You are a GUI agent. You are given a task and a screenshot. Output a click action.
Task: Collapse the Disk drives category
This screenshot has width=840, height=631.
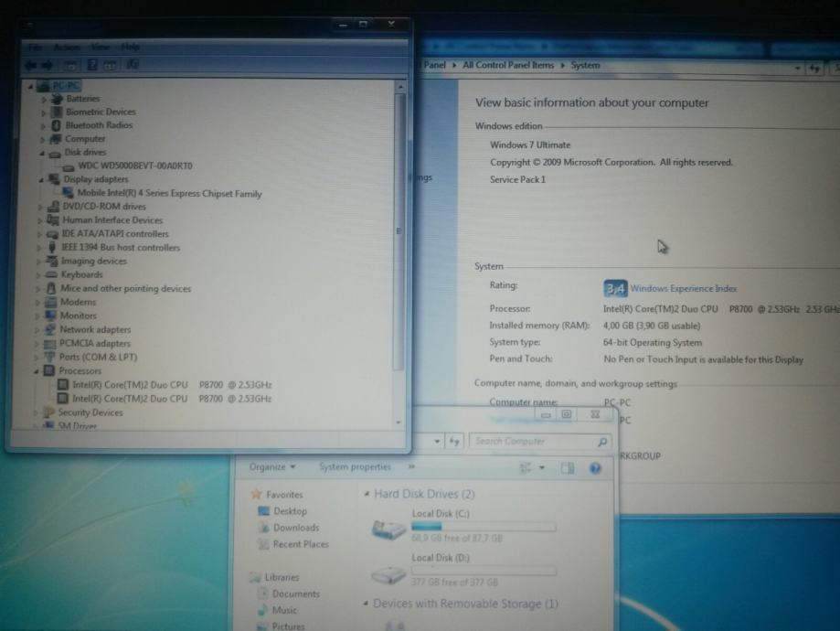(x=42, y=153)
